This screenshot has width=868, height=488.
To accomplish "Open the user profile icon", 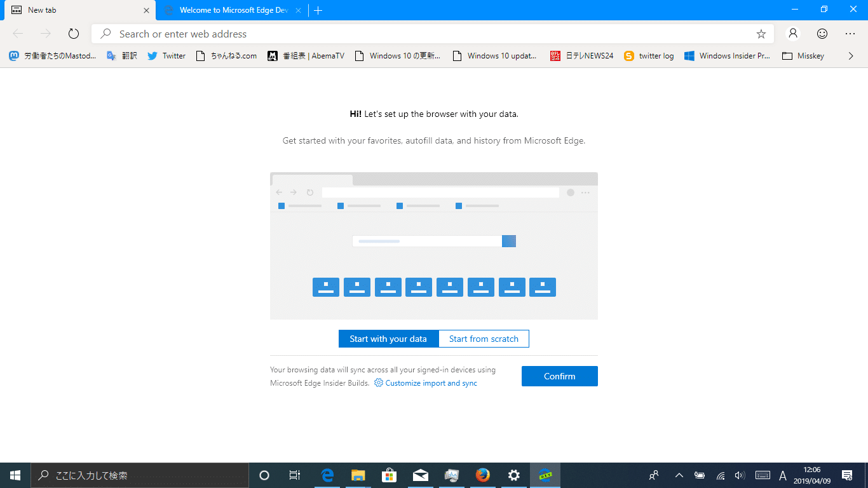I will click(x=793, y=34).
